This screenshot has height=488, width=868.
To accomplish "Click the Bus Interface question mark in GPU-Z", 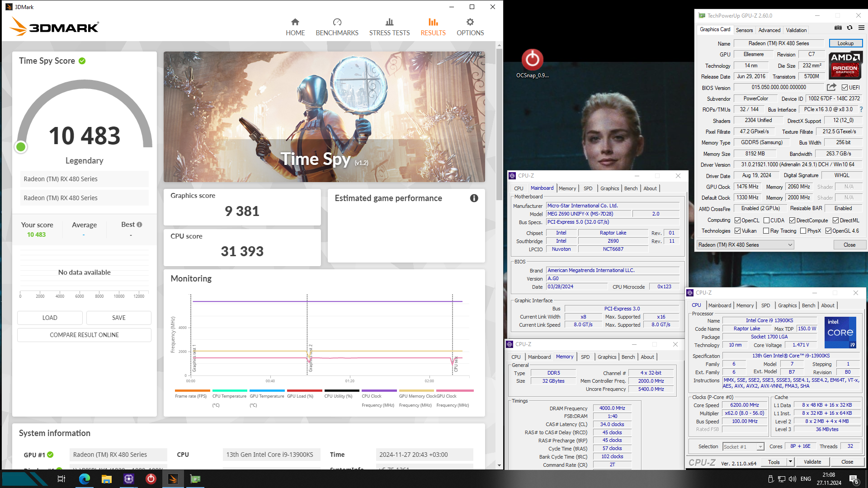I will tap(861, 109).
